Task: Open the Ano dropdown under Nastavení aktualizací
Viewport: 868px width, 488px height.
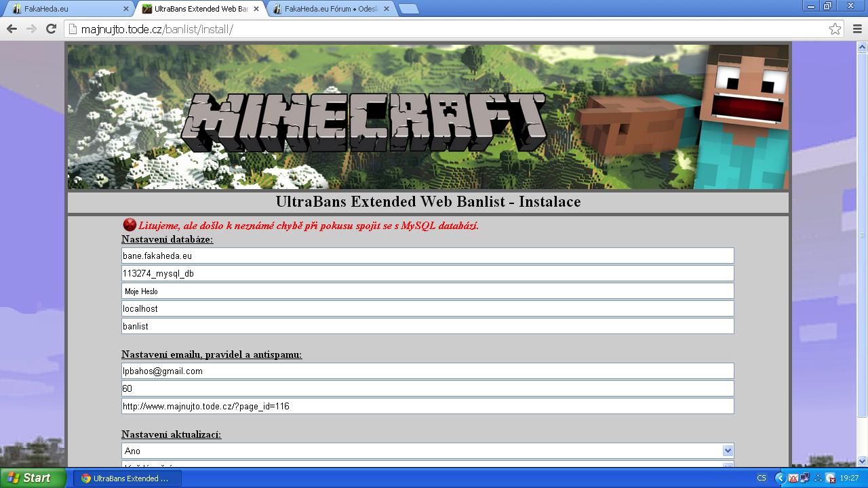Action: coord(427,451)
